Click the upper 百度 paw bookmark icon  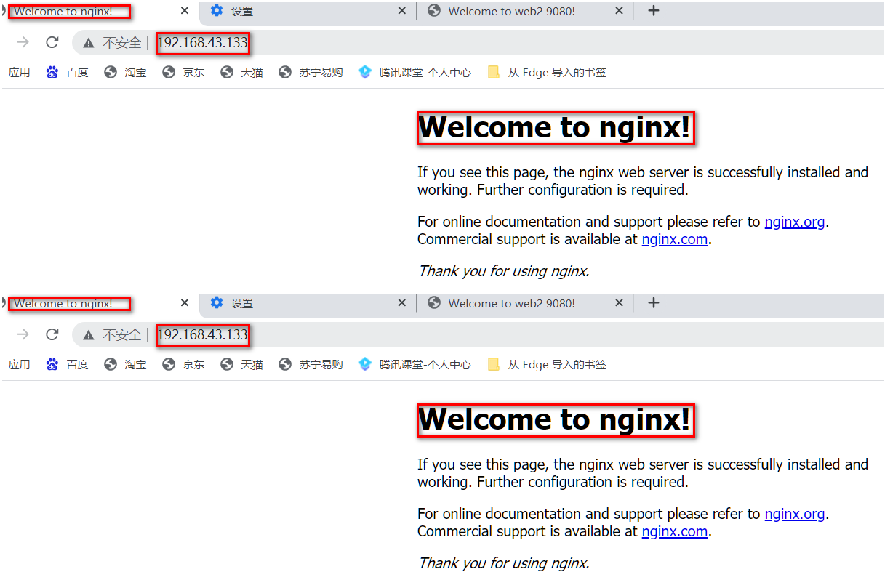click(52, 72)
